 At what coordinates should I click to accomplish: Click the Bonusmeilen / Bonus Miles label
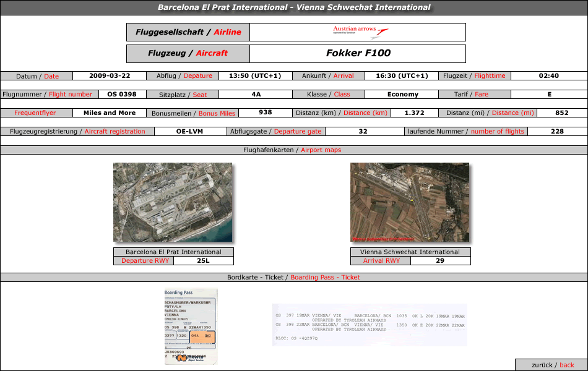click(193, 113)
